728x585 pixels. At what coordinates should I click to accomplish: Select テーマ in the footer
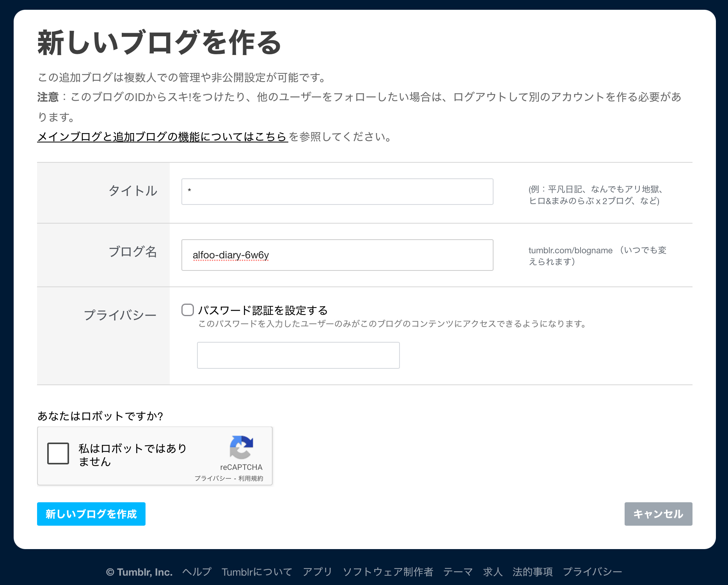(458, 572)
